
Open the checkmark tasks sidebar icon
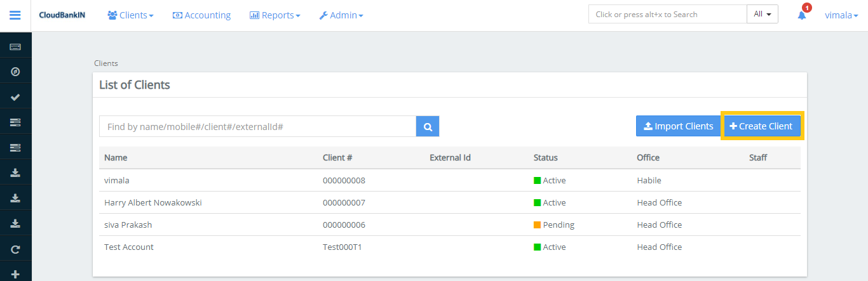point(15,97)
